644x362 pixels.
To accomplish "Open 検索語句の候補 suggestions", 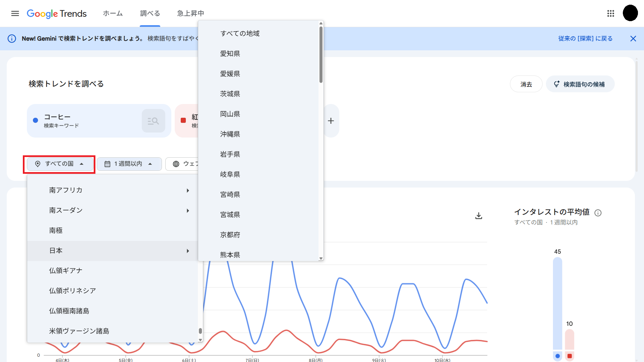I will [x=580, y=84].
